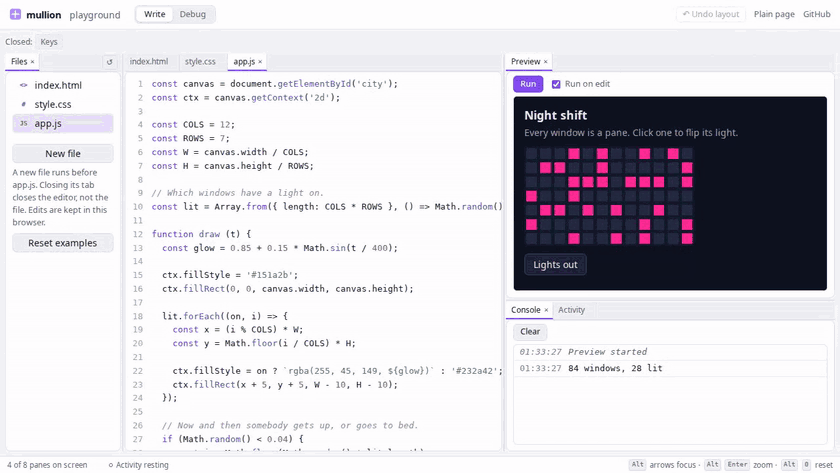Click the night-shift window canvas
The width and height of the screenshot is (840, 473).
pyautogui.click(x=609, y=196)
